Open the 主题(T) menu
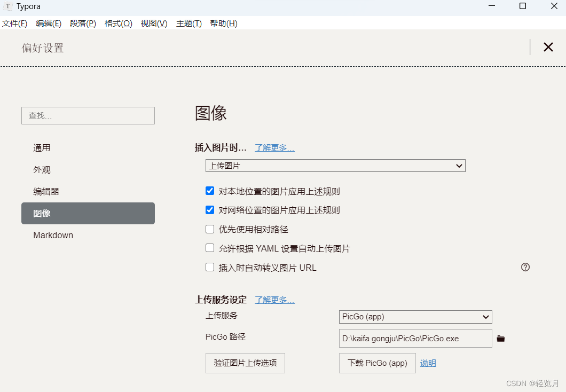This screenshot has width=566, height=392. coord(189,23)
